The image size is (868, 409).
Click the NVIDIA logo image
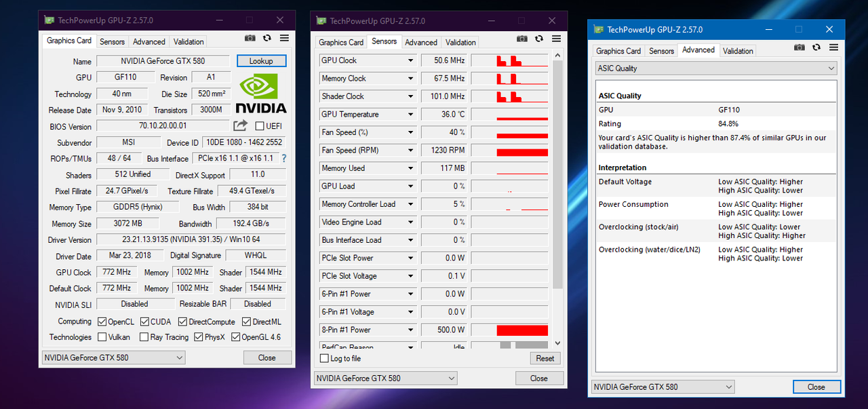pos(261,94)
